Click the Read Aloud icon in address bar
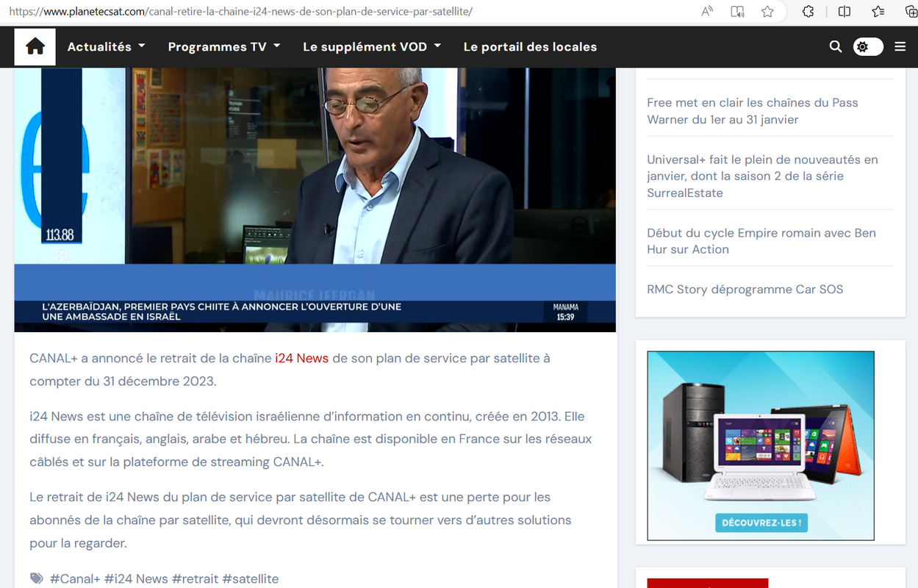 click(707, 11)
